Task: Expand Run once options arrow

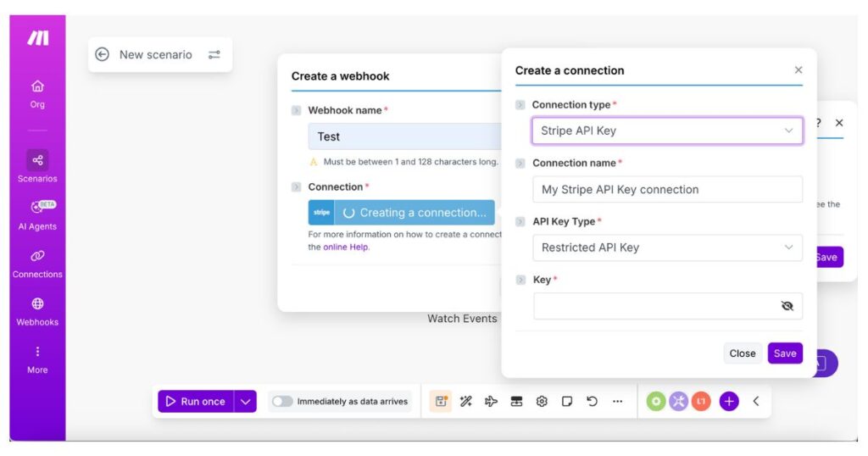Action: 245,401
